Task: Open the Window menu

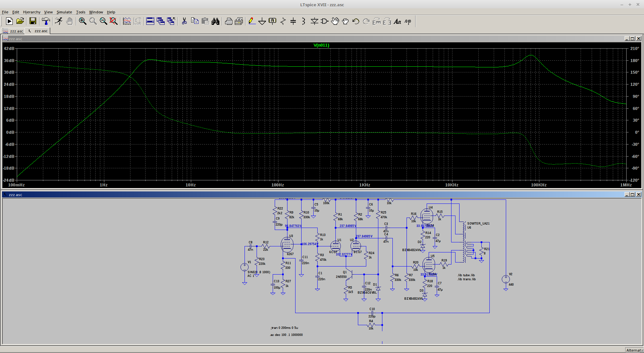Action: pyautogui.click(x=96, y=12)
